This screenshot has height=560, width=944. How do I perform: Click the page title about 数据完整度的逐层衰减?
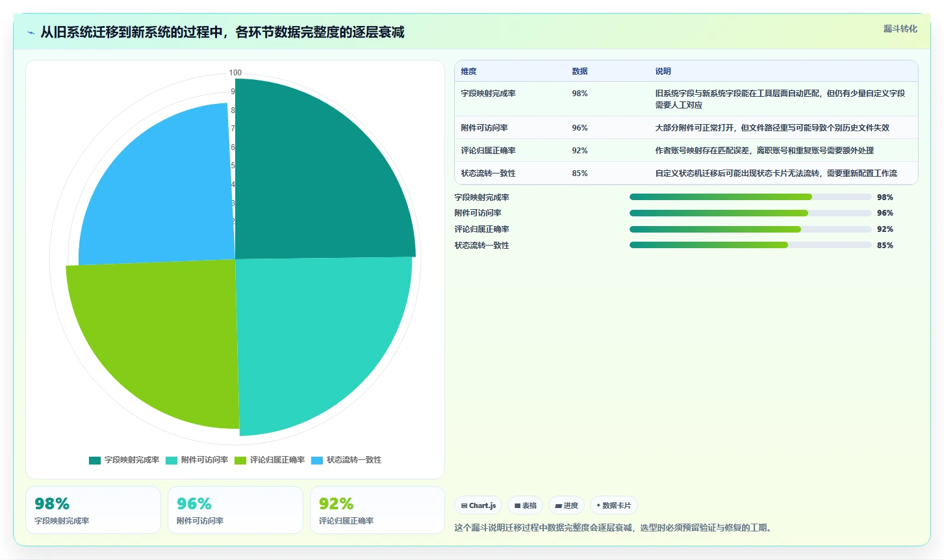(222, 32)
